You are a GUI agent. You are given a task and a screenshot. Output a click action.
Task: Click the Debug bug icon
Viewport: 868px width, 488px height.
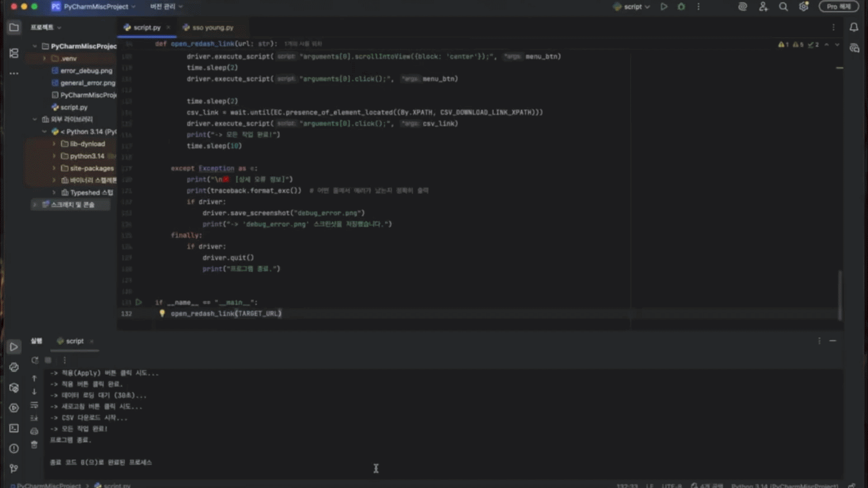pyautogui.click(x=681, y=7)
